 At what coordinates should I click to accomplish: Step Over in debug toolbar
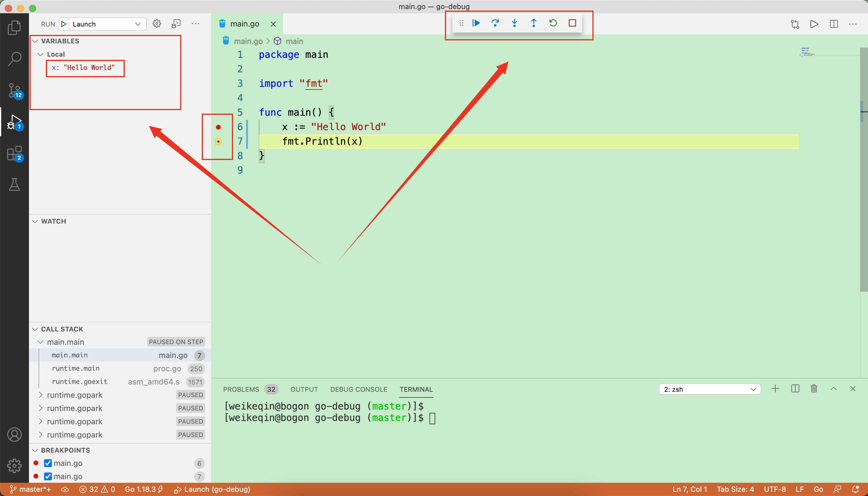[x=495, y=23]
